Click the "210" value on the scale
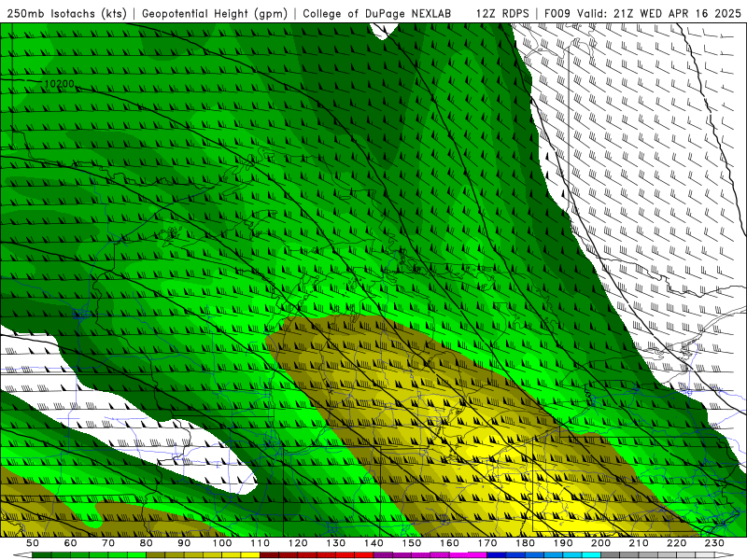The image size is (747, 560). [x=639, y=543]
